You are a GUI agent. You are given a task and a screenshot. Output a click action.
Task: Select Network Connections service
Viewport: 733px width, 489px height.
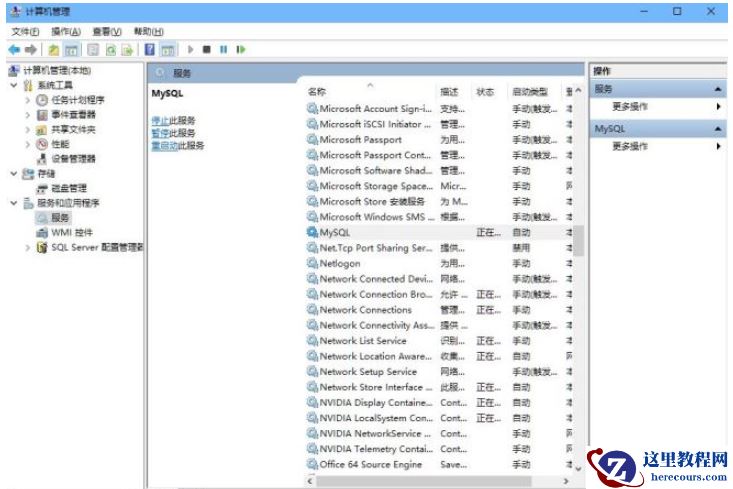[x=439, y=309]
